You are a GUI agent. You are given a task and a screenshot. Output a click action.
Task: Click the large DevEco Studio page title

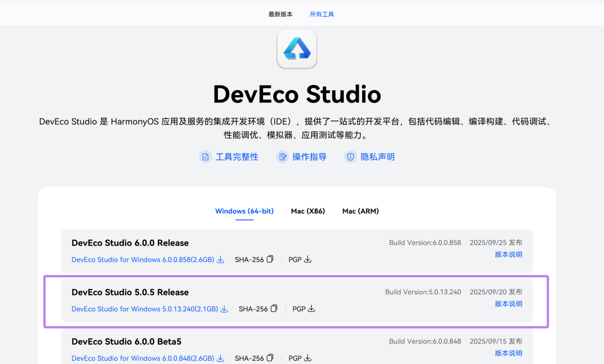(x=297, y=94)
